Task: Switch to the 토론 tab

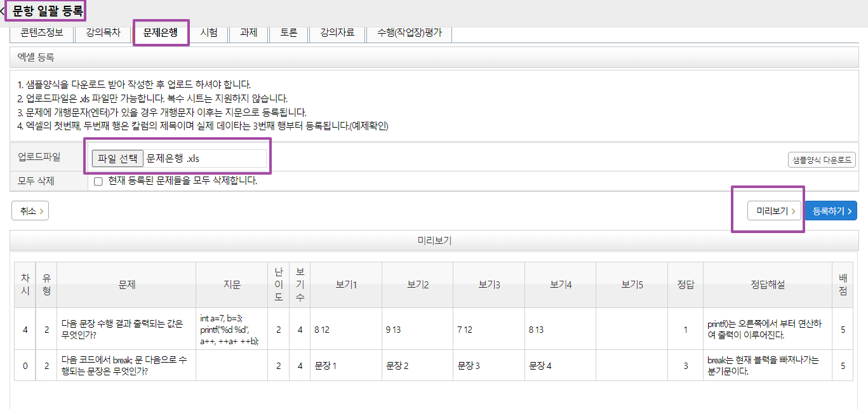Action: [x=288, y=33]
